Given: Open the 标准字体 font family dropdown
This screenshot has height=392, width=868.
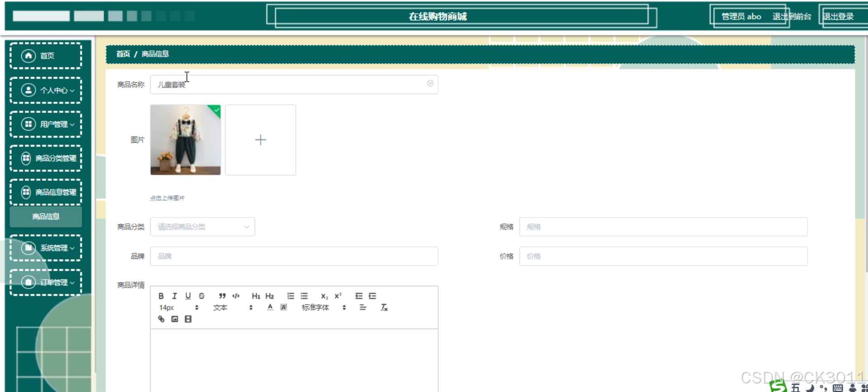Looking at the screenshot, I should pos(324,307).
